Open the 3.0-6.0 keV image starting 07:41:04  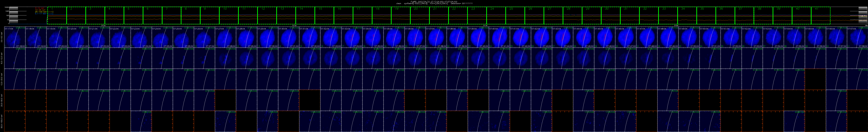point(521,37)
